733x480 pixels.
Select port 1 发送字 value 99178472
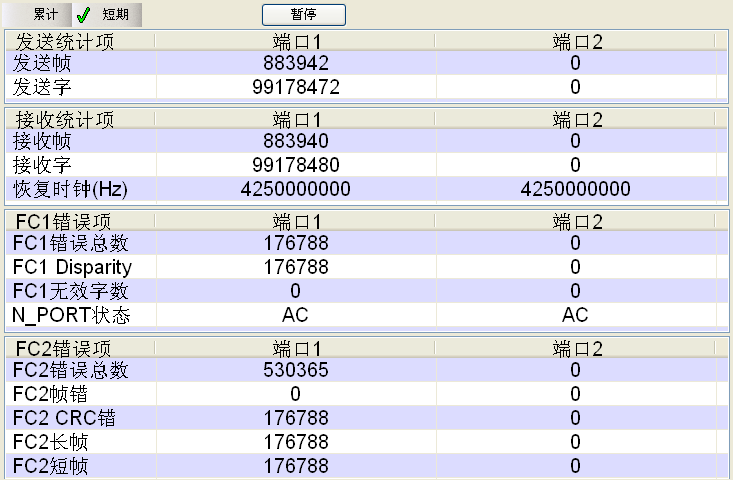pyautogui.click(x=296, y=87)
